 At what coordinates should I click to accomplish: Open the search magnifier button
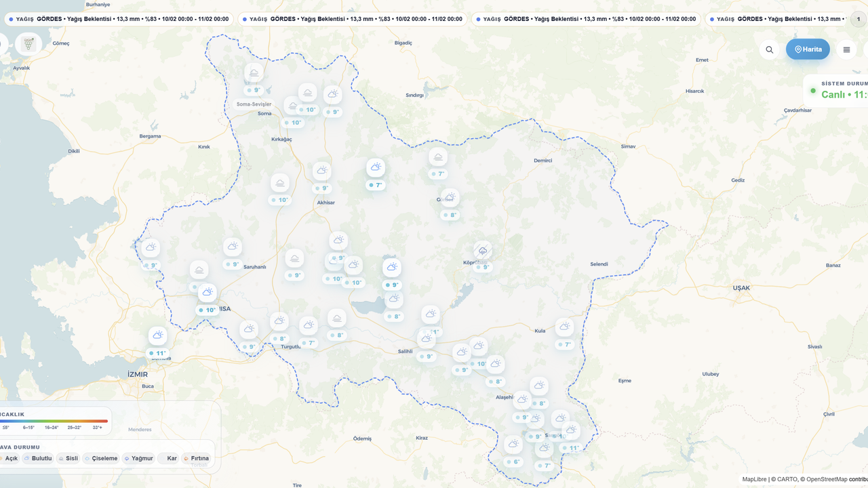(769, 49)
